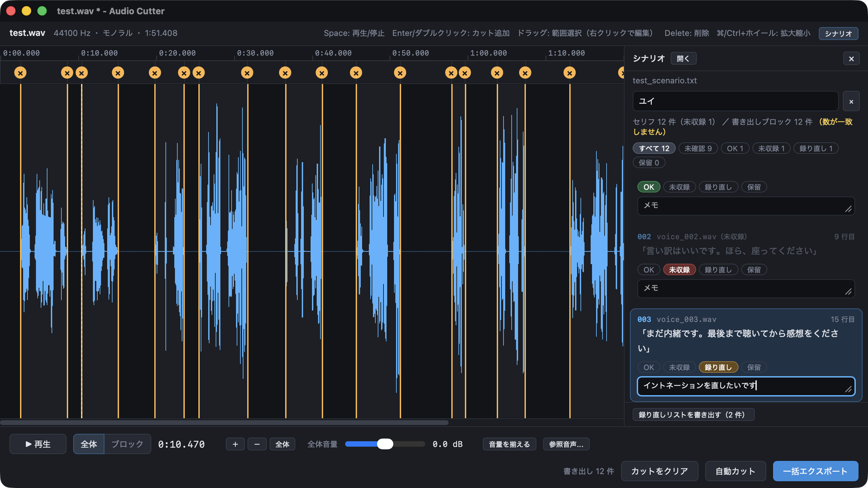Remove the cut marker just after 1:10.000
Screen dimensions: 868x488
coord(569,73)
